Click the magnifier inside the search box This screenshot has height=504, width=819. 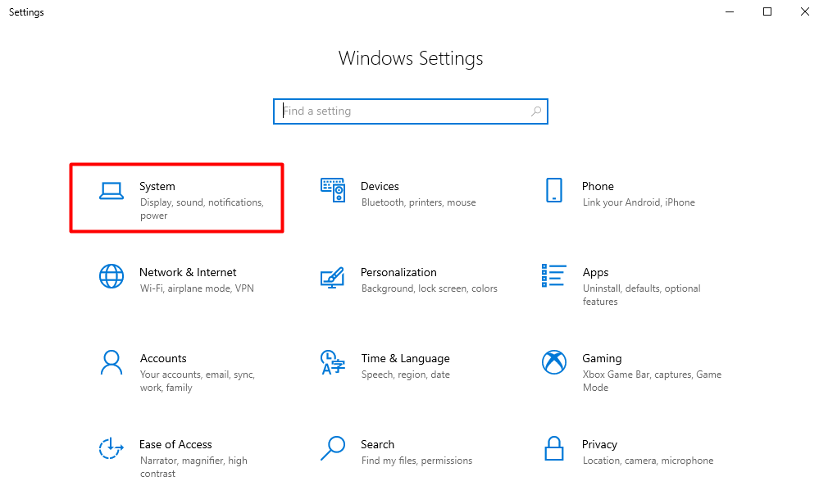point(536,111)
